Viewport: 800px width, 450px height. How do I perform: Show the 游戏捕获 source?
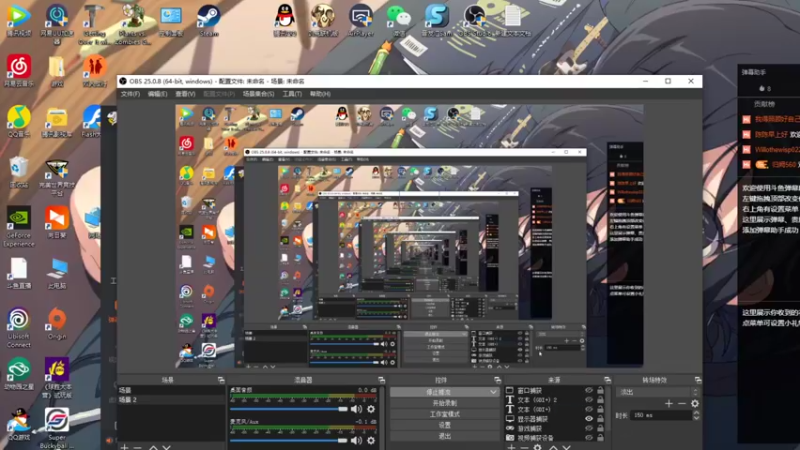pyautogui.click(x=589, y=429)
